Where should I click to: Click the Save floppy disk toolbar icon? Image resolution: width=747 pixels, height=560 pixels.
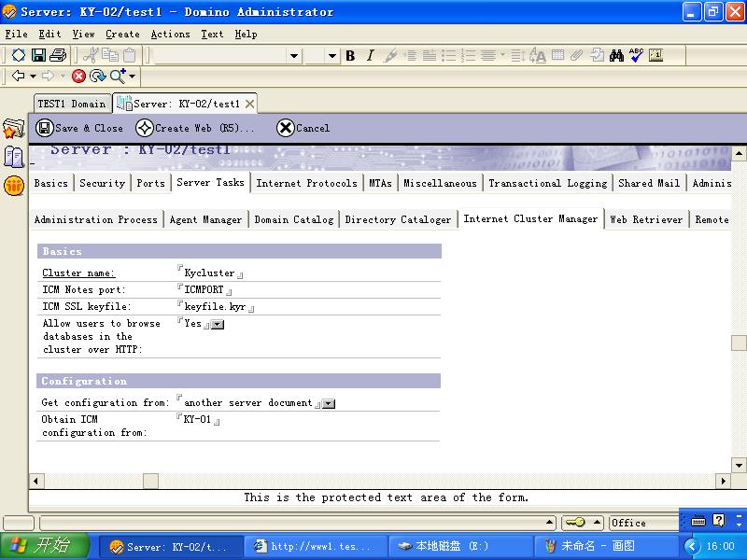point(39,56)
